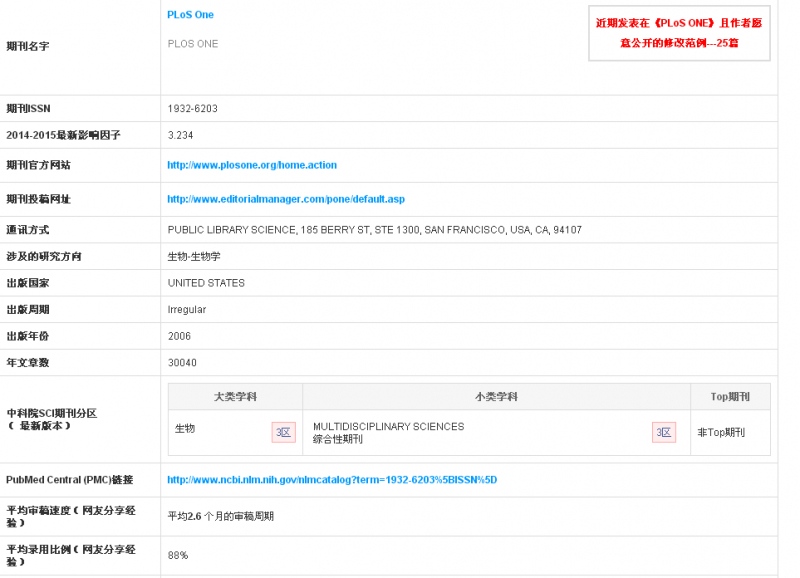Select the 中科院SCI期刊分区 row label
Image resolution: width=800 pixels, height=578 pixels.
tap(52, 419)
